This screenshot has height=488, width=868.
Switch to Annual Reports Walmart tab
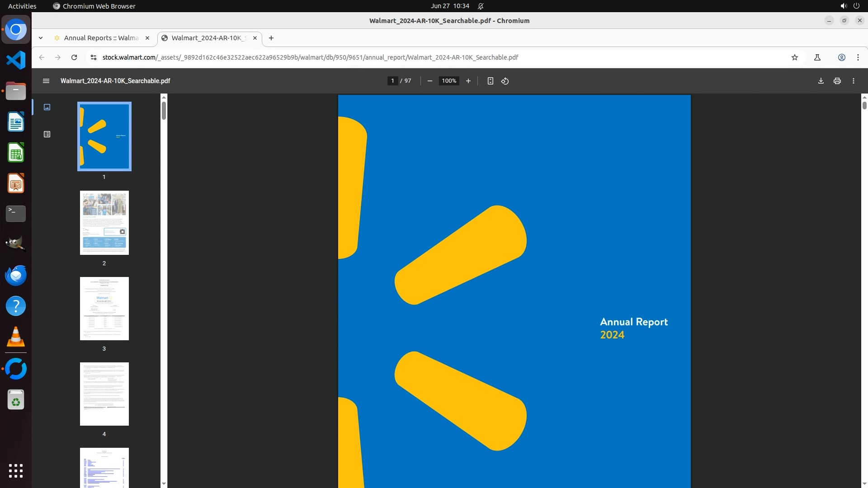tap(101, 38)
